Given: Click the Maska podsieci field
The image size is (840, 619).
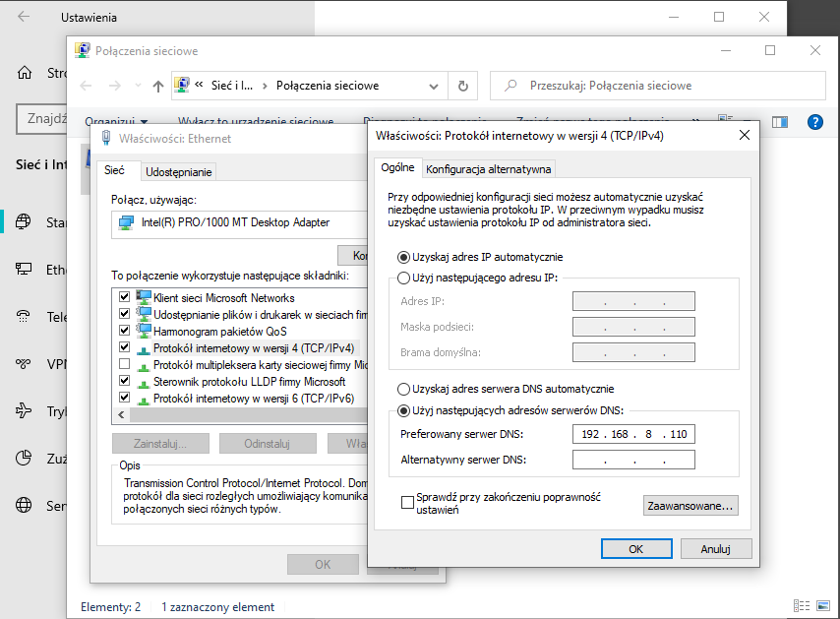Looking at the screenshot, I should [x=633, y=327].
